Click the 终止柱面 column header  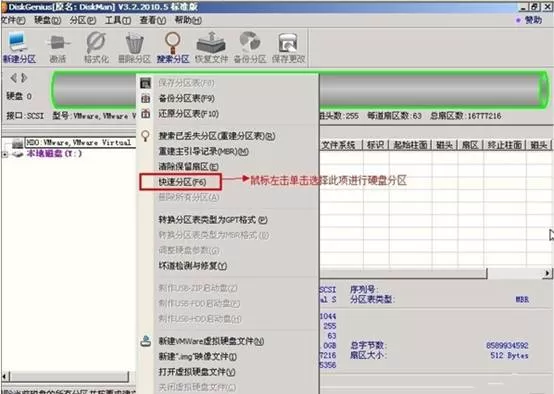tap(504, 145)
